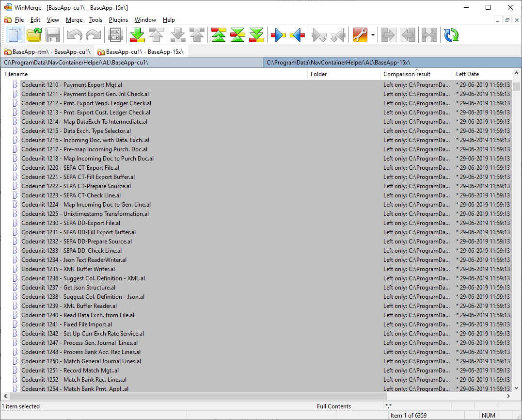
Task: Click horizontal scrollbar right arrow
Action: [508, 396]
